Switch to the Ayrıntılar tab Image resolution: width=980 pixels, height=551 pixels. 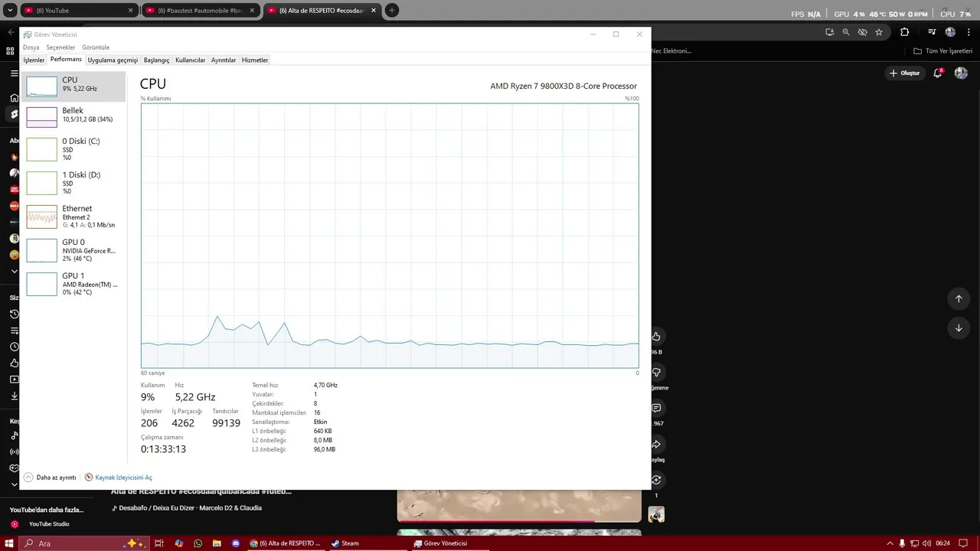click(224, 60)
